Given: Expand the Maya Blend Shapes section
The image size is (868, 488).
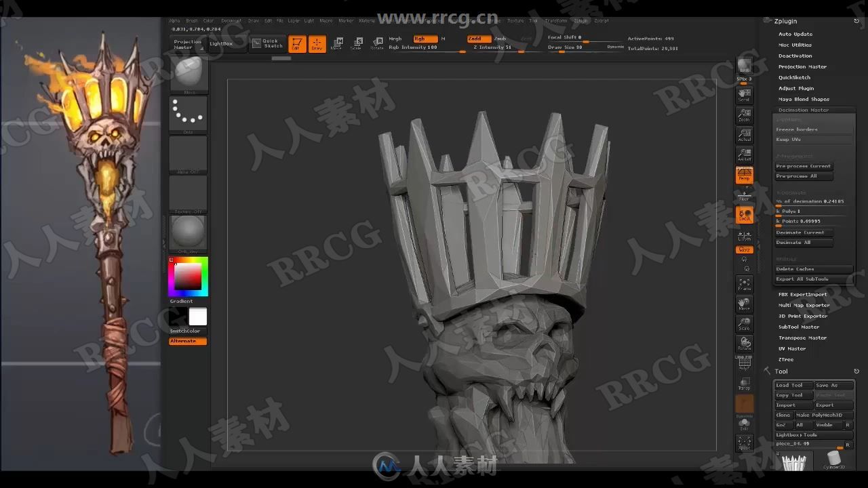Looking at the screenshot, I should [804, 99].
